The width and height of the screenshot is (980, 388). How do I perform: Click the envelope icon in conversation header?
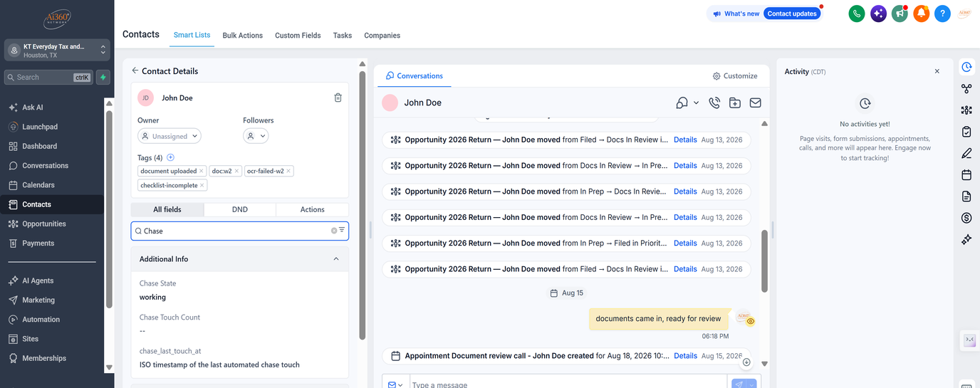coord(755,103)
